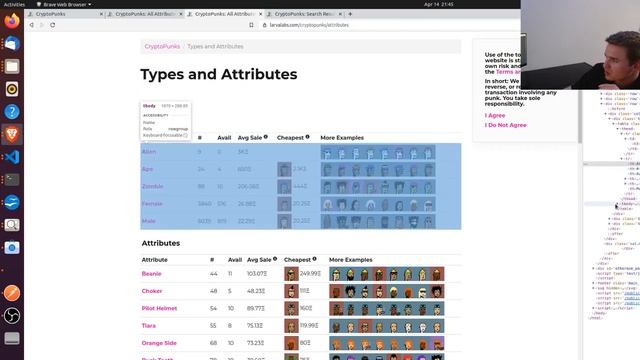Viewport: 640px width, 360px height.
Task: Follow the CryptoPunks breadcrumb link
Action: [x=162, y=47]
